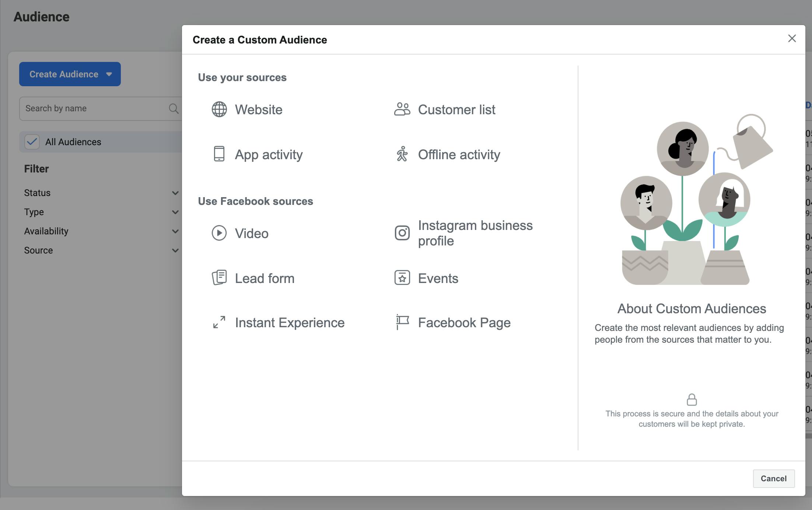
Task: Click the Website globe icon
Action: pos(219,109)
